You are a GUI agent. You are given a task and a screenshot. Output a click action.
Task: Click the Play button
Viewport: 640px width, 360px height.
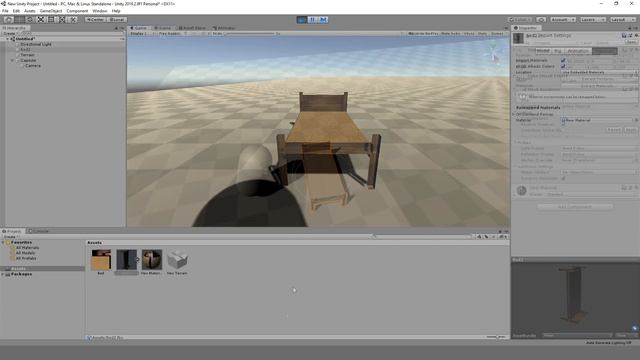tap(302, 20)
